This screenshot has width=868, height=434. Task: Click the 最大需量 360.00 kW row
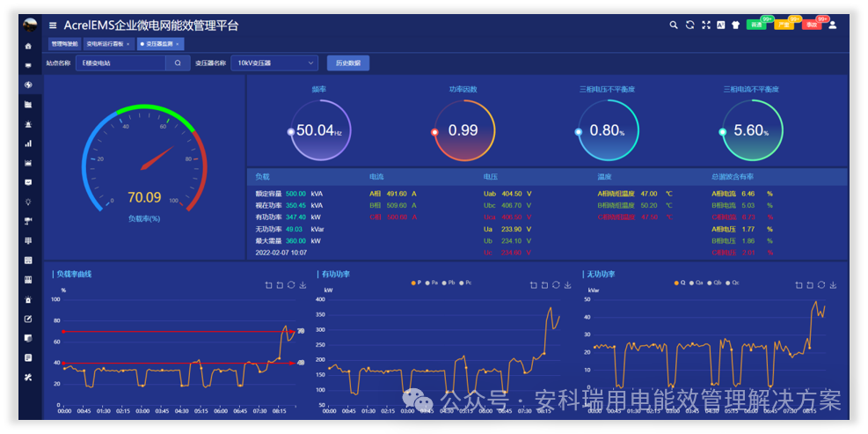(x=288, y=240)
